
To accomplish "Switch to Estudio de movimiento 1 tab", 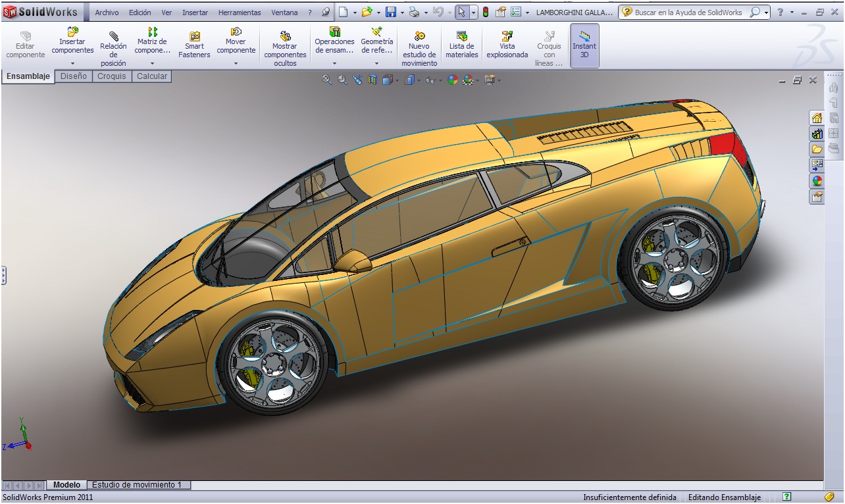I will [137, 485].
